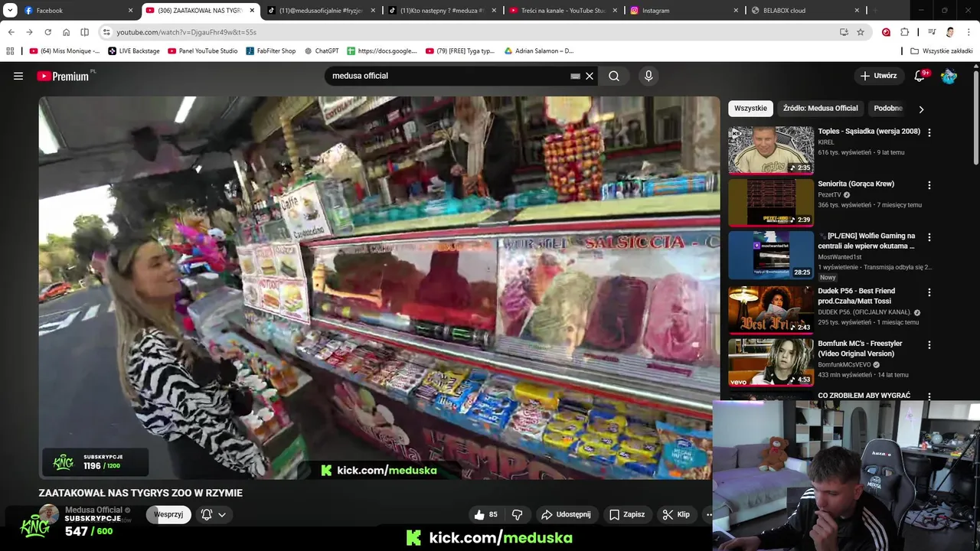
Task: Switch to the Instagram browser tab
Action: point(684,11)
